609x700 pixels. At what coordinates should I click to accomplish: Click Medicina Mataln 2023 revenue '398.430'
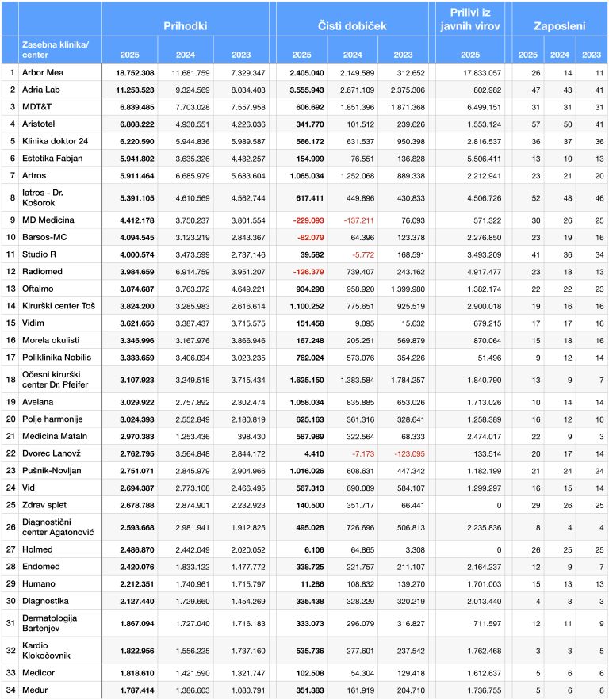[251, 437]
